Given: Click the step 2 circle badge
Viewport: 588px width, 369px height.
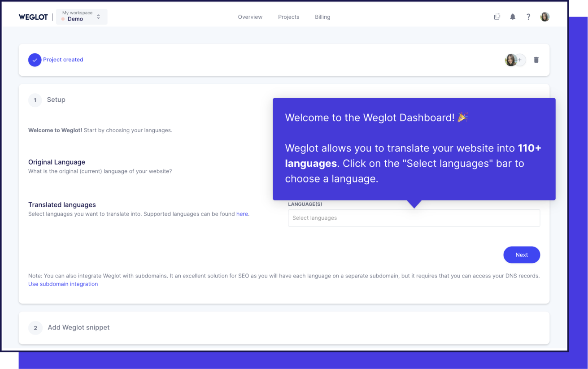Looking at the screenshot, I should pos(35,328).
